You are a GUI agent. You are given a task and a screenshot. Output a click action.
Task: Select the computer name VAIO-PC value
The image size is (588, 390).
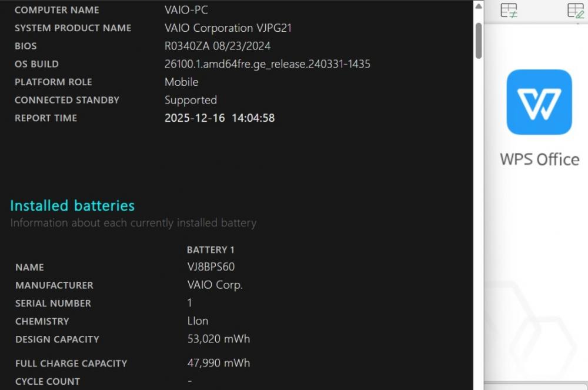pos(186,10)
